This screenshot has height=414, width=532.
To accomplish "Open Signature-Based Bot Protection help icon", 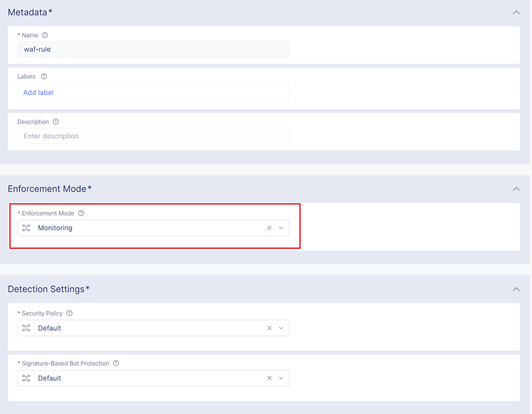I will pos(116,363).
